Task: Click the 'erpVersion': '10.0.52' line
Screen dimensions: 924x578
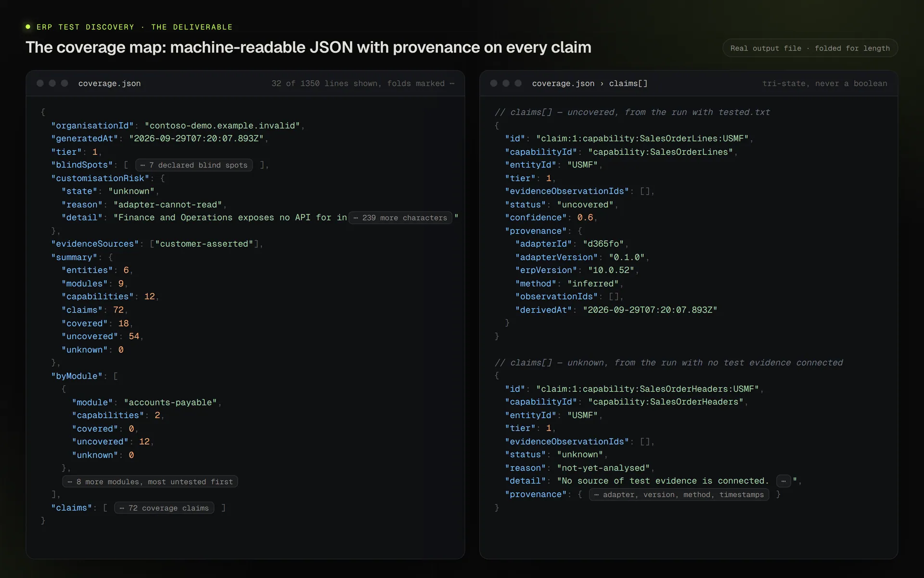Action: [577, 271]
